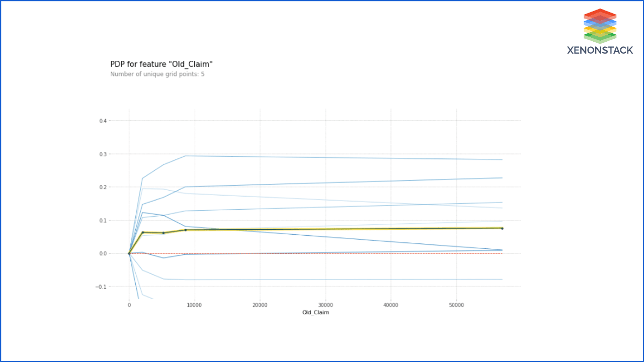
Task: Click the XenonStack stacked-layers logo icon
Action: point(600,26)
